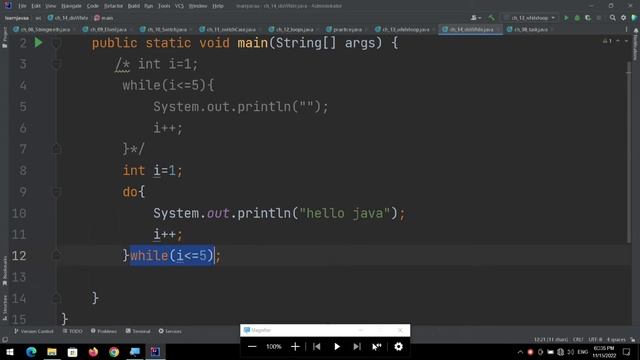This screenshot has width=640, height=360.
Task: Click the IntelliJ logo icon in title bar
Action: tap(8, 6)
